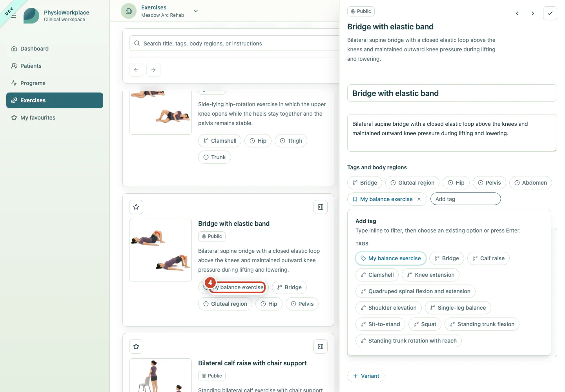Click the Add tag input

tap(466, 199)
